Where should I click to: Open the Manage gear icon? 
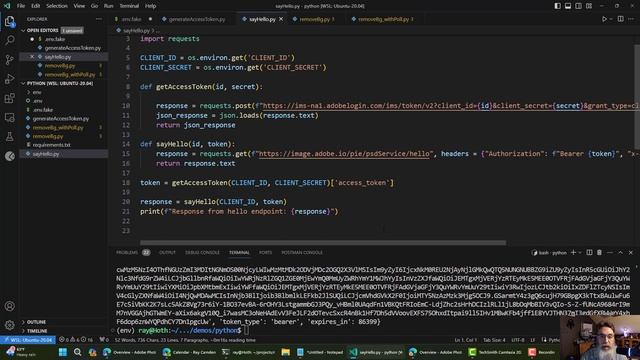tap(9, 325)
